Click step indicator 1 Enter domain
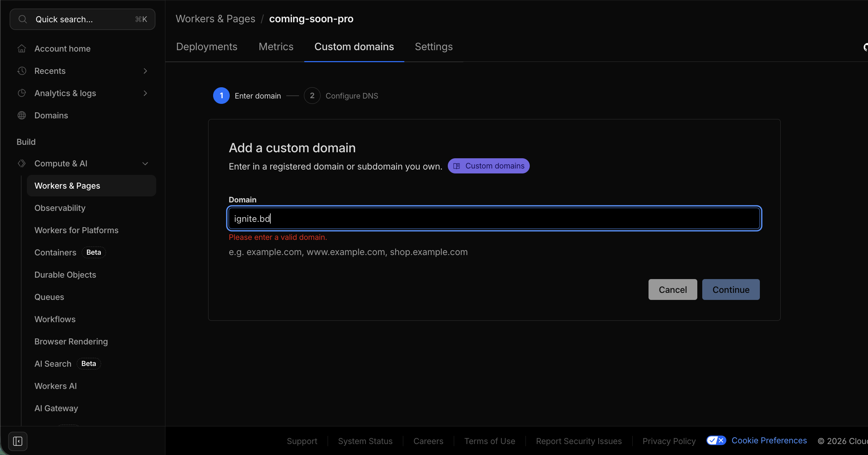The height and width of the screenshot is (455, 868). [x=221, y=95]
